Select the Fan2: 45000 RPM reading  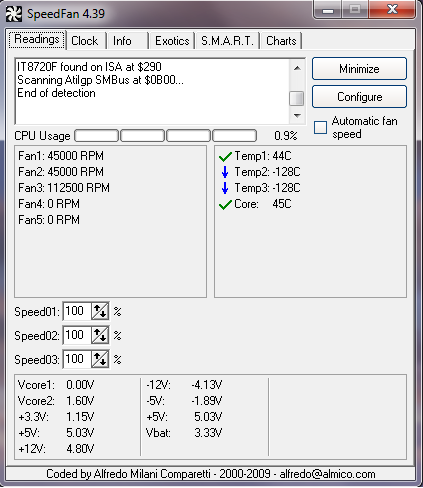tap(61, 172)
